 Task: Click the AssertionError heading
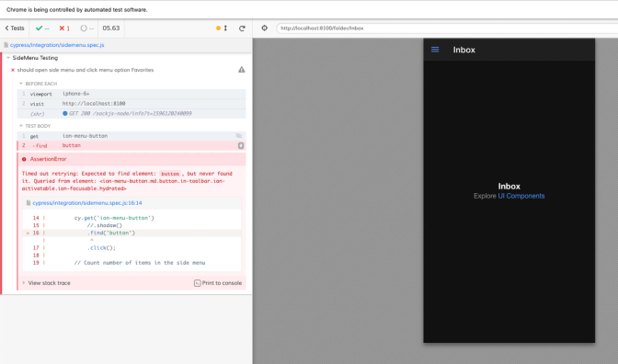point(48,159)
